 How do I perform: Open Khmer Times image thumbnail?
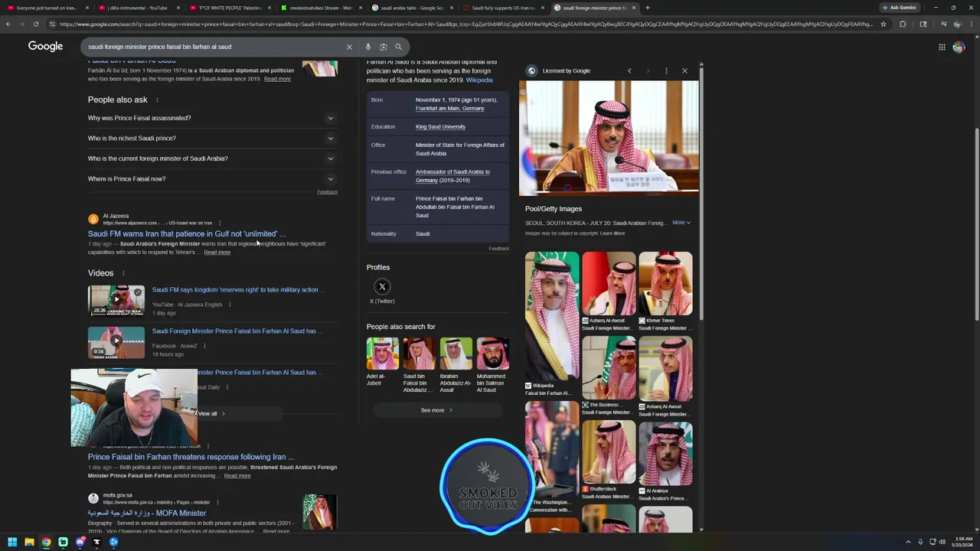click(x=665, y=283)
